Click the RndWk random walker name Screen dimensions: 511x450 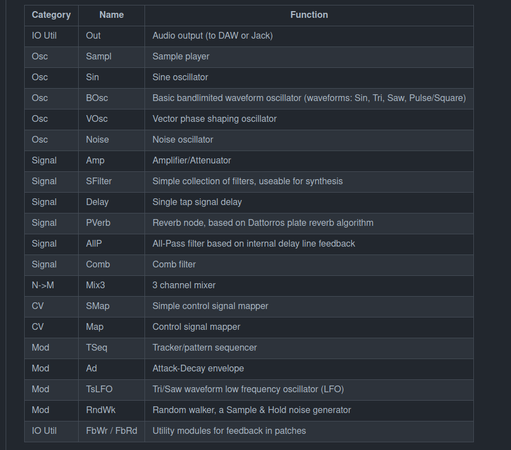pyautogui.click(x=101, y=410)
